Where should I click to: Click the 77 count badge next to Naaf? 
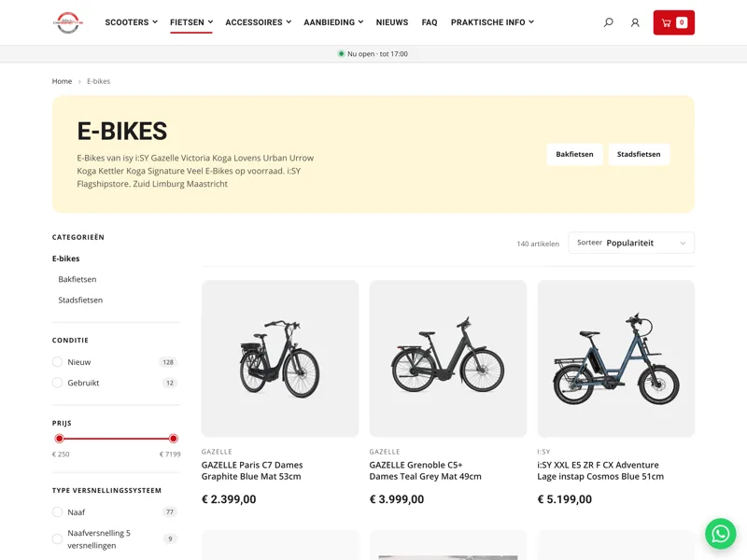[170, 511]
